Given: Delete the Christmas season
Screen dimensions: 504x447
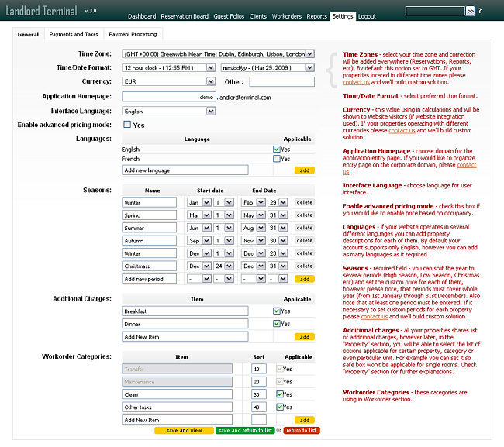Looking at the screenshot, I should tap(305, 266).
